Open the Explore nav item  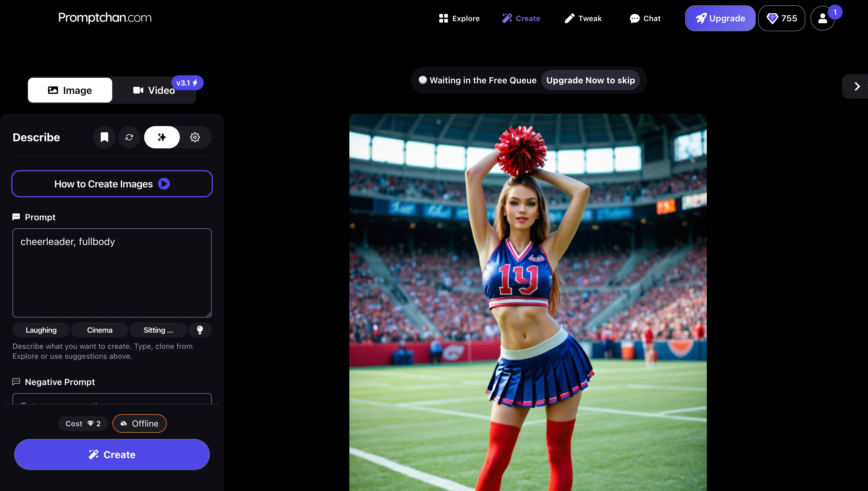point(459,19)
